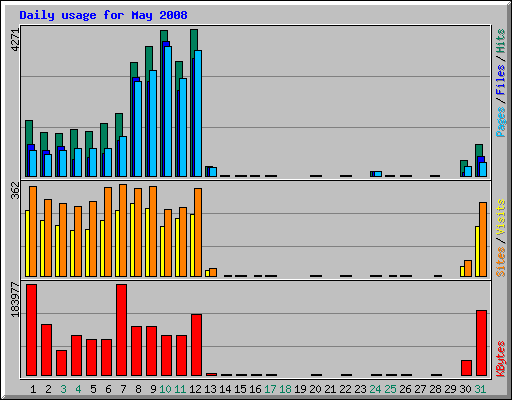Select the cyan 'Pages' legend label

pos(500,122)
